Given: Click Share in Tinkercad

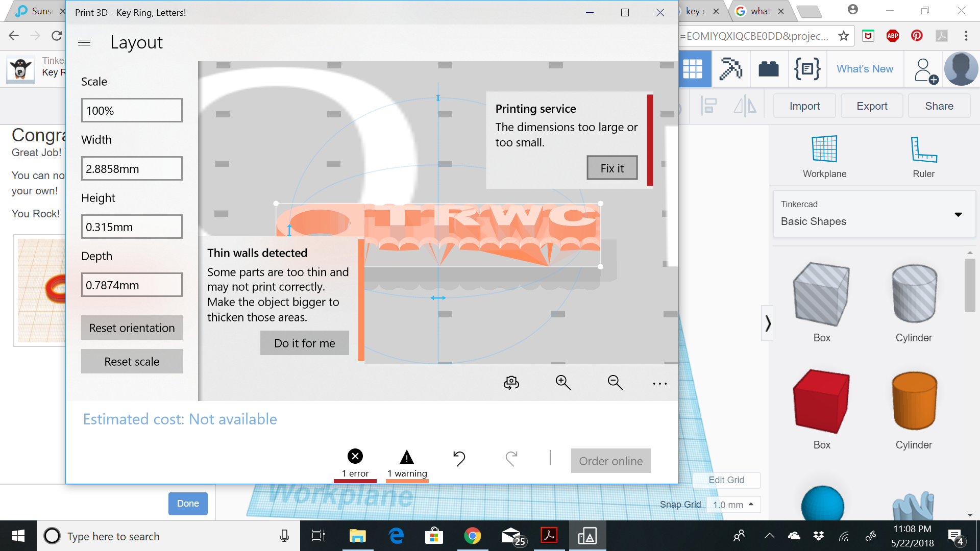Looking at the screenshot, I should pyautogui.click(x=939, y=106).
